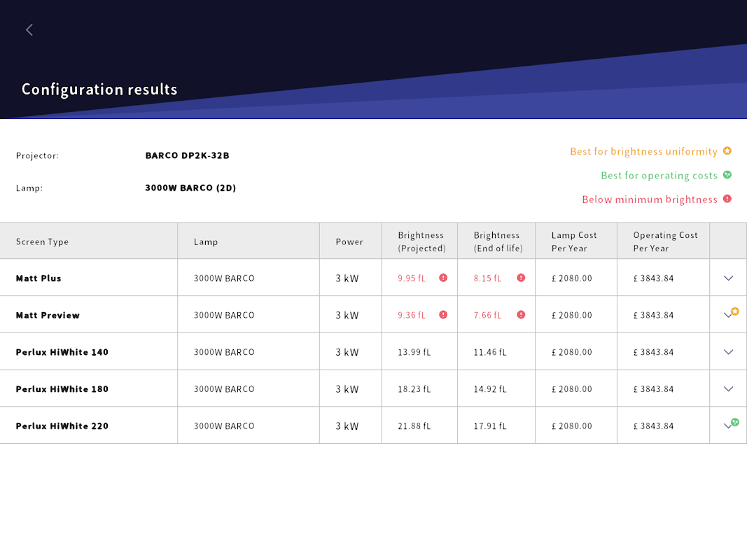Click operating cost '£ 3843.84' in Matt Preview row
This screenshot has width=747, height=560.
653,315
